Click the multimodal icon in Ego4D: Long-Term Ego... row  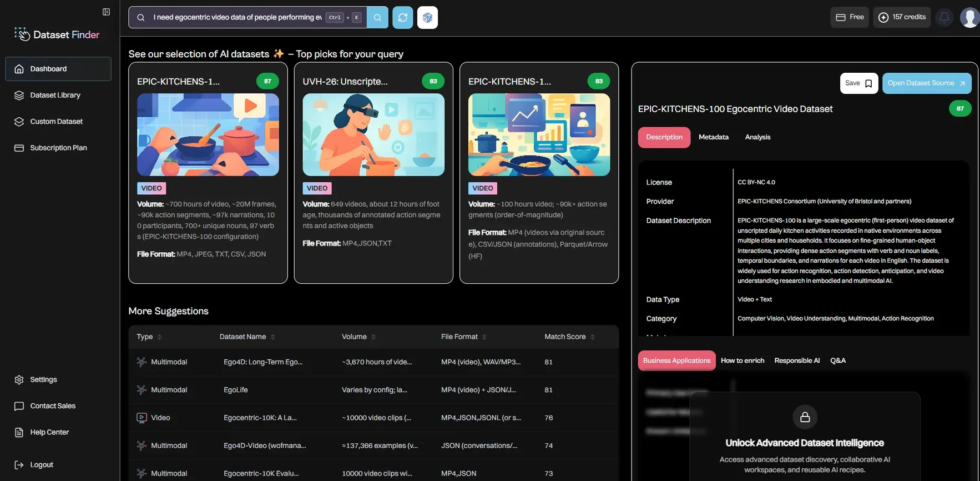[142, 362]
